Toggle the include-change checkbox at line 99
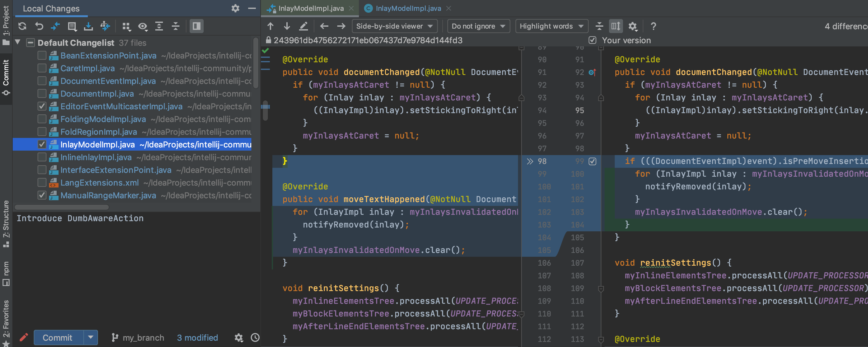Viewport: 868px width, 347px height. (592, 161)
